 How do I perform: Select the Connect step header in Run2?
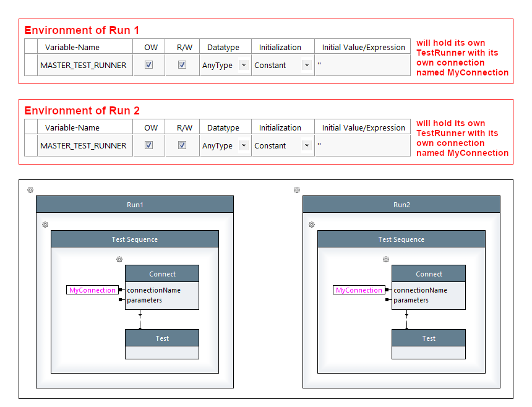pyautogui.click(x=429, y=274)
